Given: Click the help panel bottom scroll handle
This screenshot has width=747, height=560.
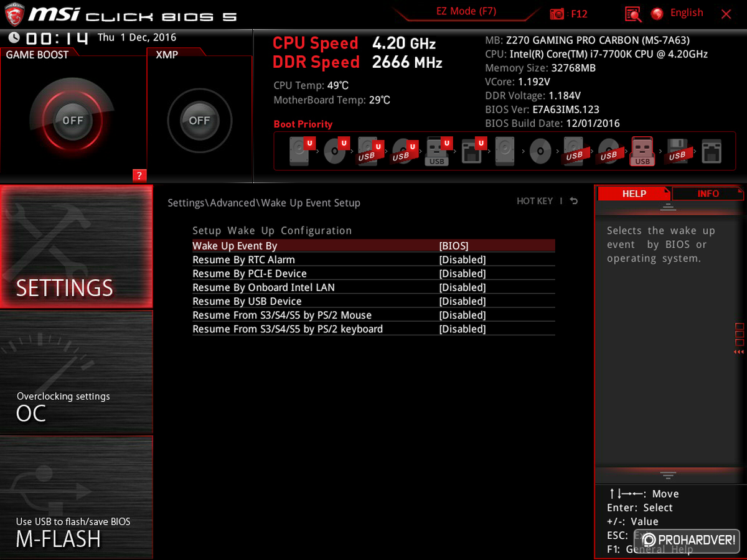Looking at the screenshot, I should click(x=668, y=475).
